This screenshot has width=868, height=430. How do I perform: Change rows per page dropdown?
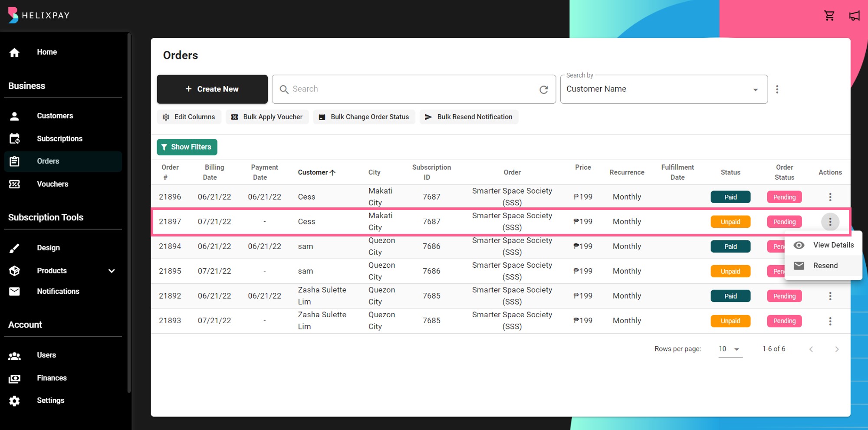point(730,349)
